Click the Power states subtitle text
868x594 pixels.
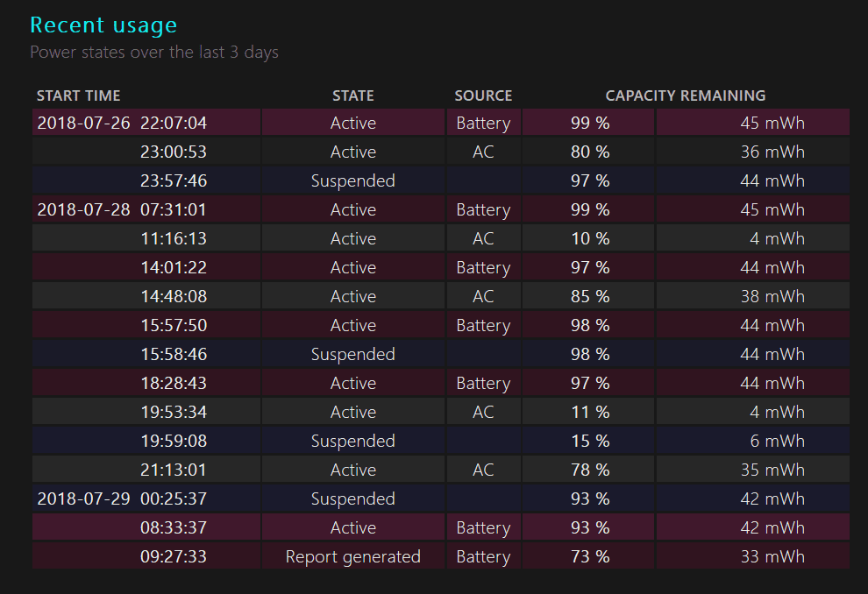point(154,53)
